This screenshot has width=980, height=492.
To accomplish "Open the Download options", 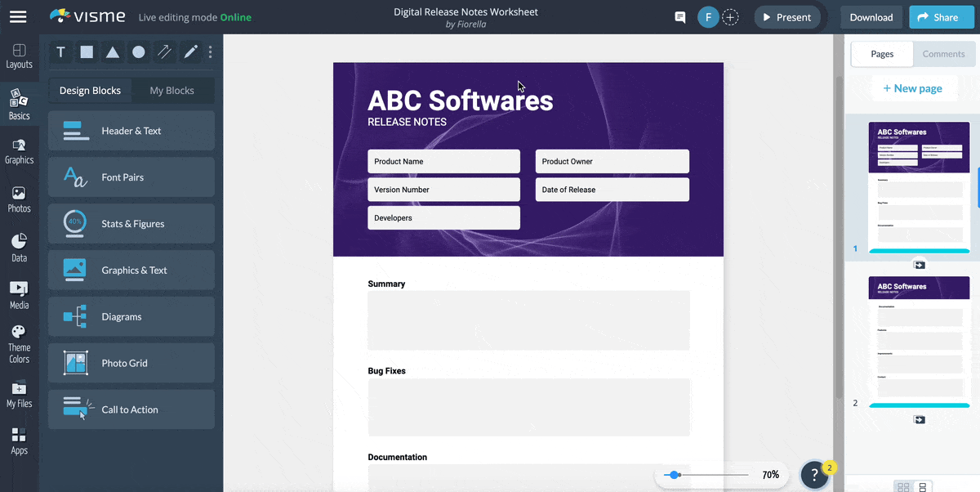I will click(871, 16).
